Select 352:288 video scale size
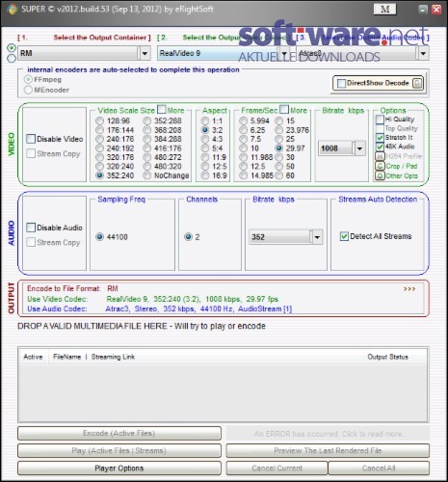Viewport: 448px width, 482px height. [x=147, y=120]
